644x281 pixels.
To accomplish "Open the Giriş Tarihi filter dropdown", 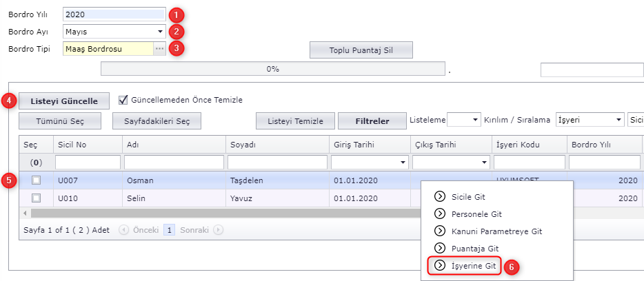I will [x=402, y=163].
